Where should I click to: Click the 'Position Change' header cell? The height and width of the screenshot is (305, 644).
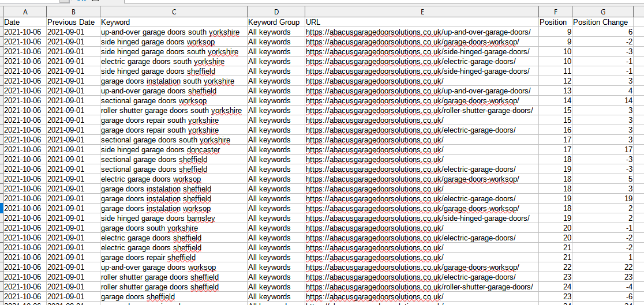point(602,22)
